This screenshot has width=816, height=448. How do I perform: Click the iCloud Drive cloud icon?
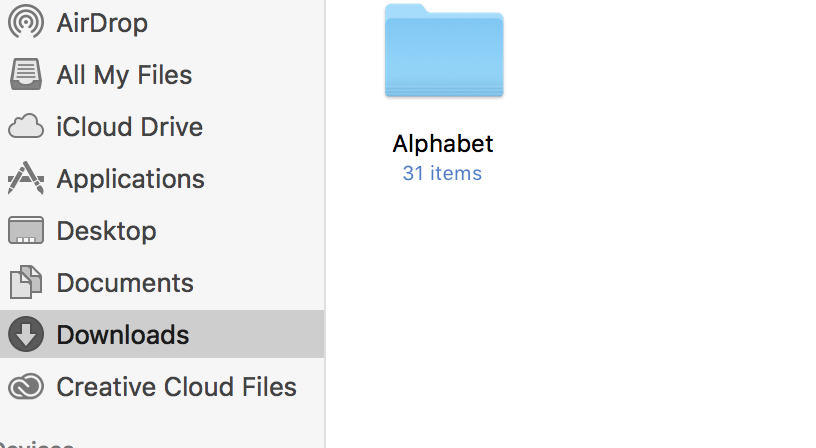(26, 127)
